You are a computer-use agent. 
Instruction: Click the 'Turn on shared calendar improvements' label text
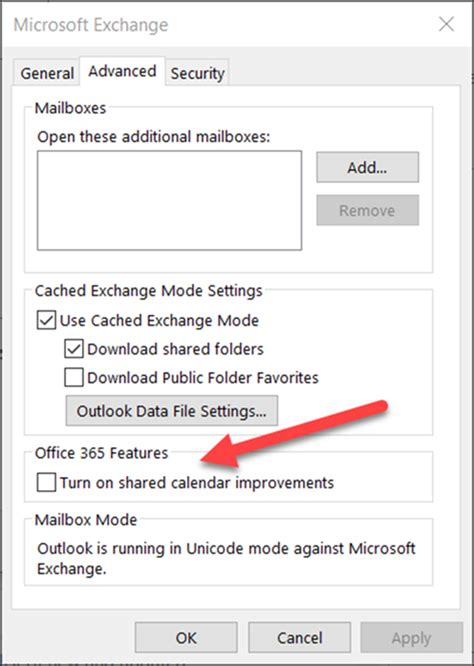point(197,483)
